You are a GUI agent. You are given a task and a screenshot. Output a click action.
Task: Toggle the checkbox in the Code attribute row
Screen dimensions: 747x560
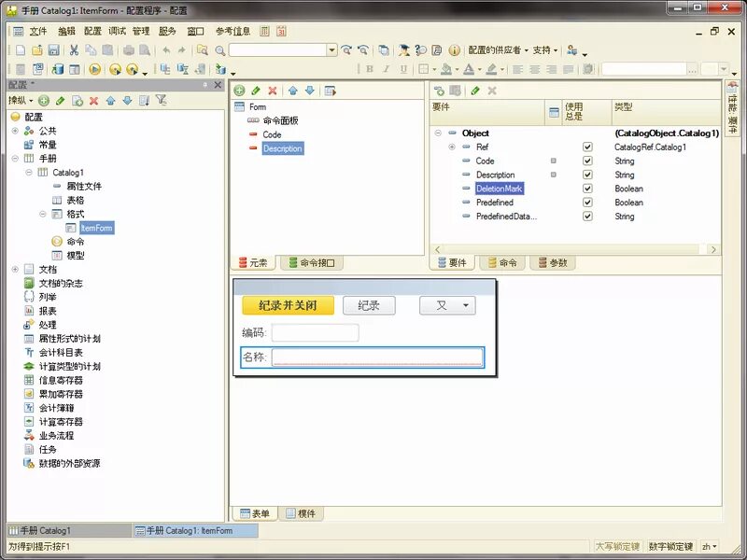coord(587,161)
